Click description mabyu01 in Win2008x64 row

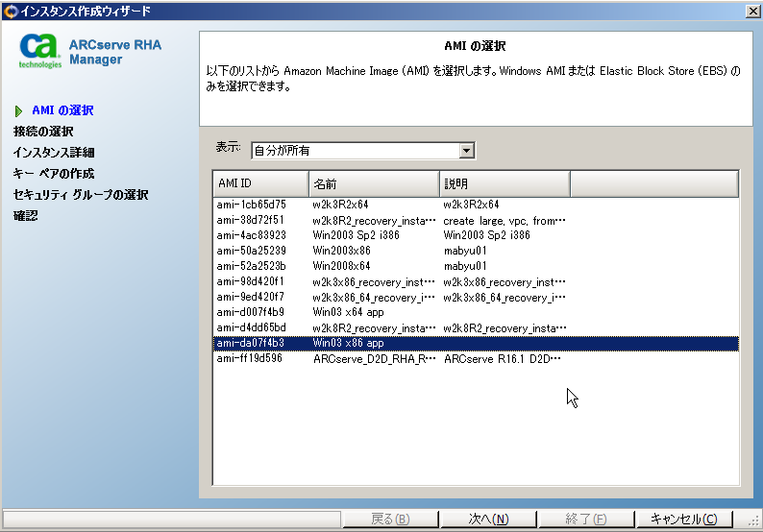pyautogui.click(x=465, y=266)
